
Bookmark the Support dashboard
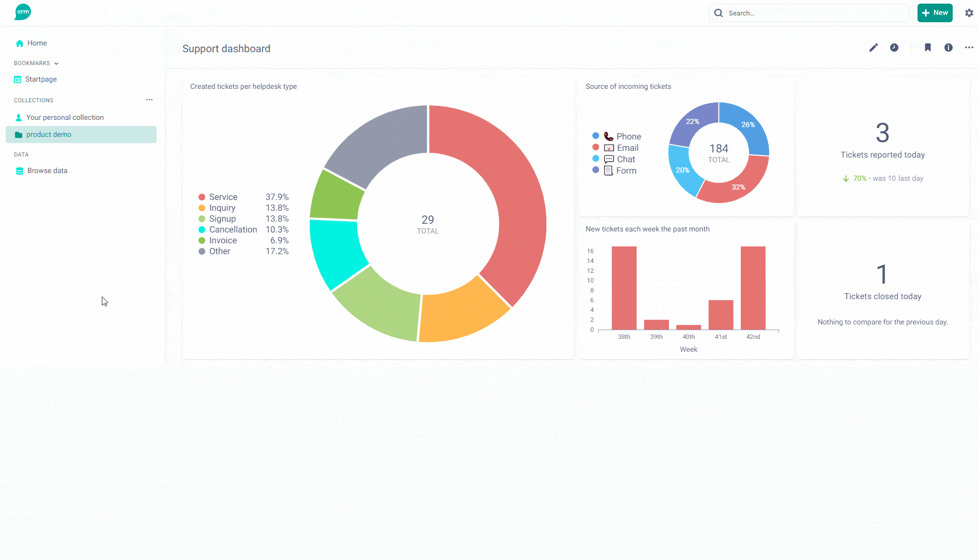[928, 48]
